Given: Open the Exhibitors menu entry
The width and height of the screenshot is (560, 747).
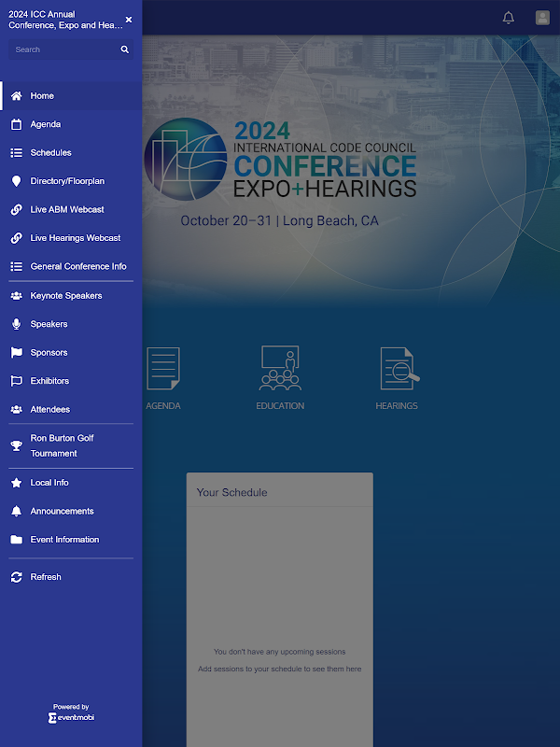Looking at the screenshot, I should tap(71, 381).
